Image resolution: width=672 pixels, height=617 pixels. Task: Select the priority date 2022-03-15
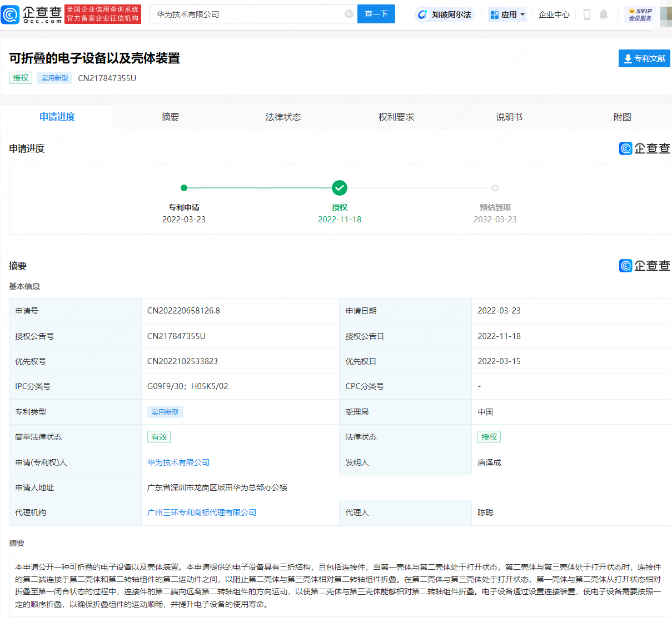pyautogui.click(x=499, y=361)
